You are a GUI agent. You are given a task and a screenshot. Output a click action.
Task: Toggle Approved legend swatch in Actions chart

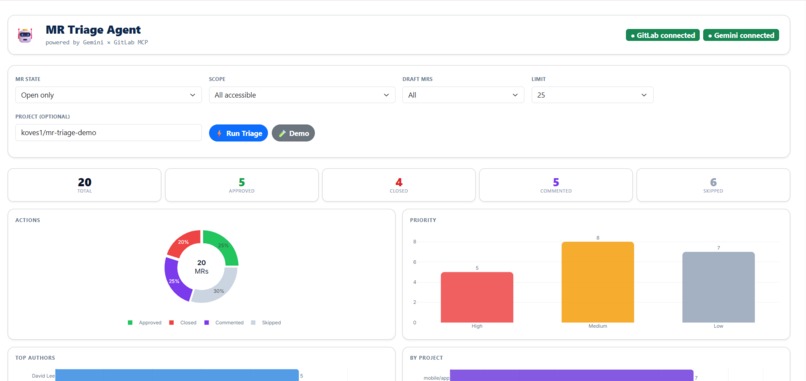[130, 323]
